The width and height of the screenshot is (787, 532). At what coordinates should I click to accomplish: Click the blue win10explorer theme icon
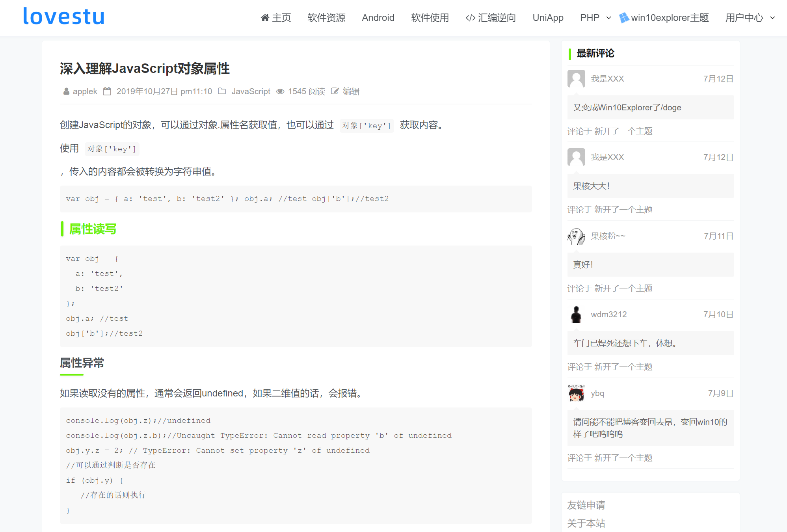tap(624, 18)
